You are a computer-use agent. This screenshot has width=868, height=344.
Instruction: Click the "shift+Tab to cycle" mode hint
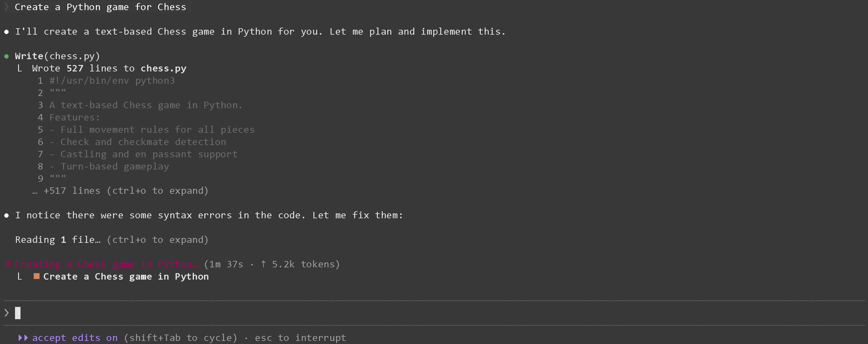180,338
